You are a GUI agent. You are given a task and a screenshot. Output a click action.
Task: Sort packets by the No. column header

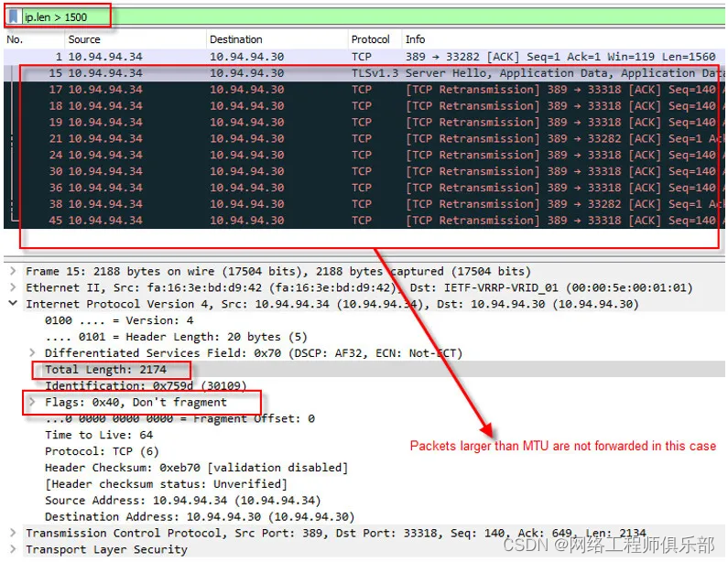tap(15, 39)
